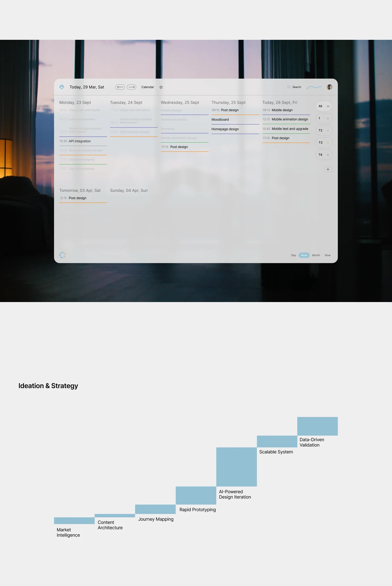Select the T2 filter pill
The width and height of the screenshot is (392, 586).
pyautogui.click(x=324, y=131)
